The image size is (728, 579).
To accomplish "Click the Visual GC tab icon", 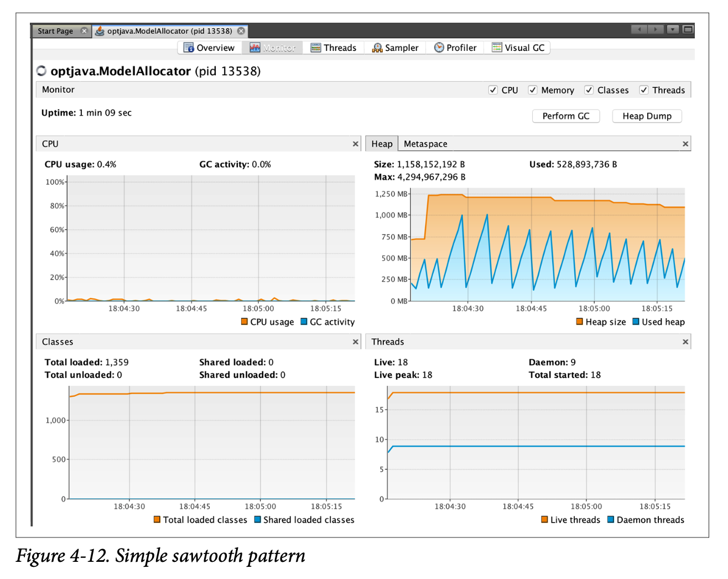I will (x=497, y=48).
